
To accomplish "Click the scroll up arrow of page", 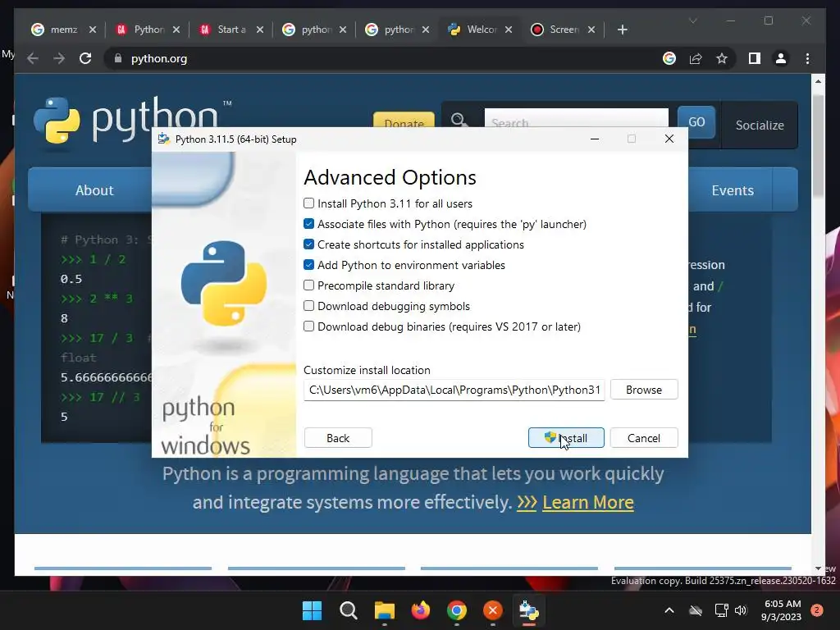I will point(818,81).
